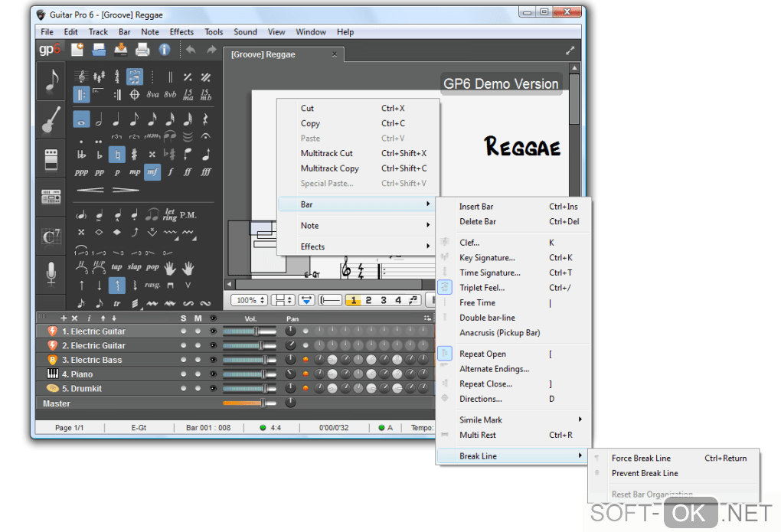
Task: Apply the 8vb octave marking
Action: tap(170, 94)
